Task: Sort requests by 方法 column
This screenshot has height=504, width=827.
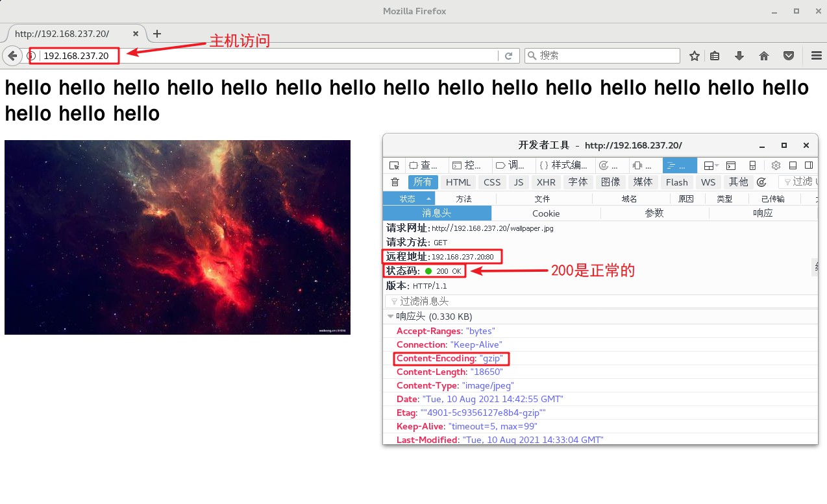Action: pos(465,199)
